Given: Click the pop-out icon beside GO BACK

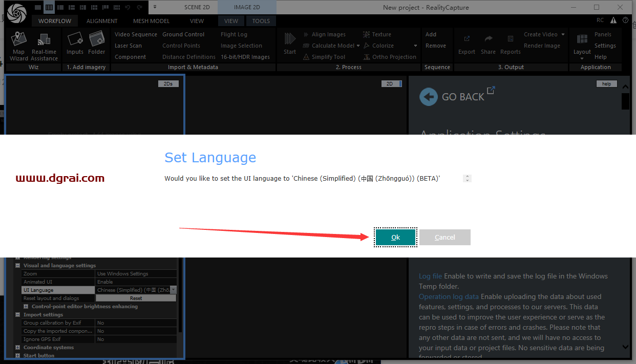Looking at the screenshot, I should coord(491,91).
